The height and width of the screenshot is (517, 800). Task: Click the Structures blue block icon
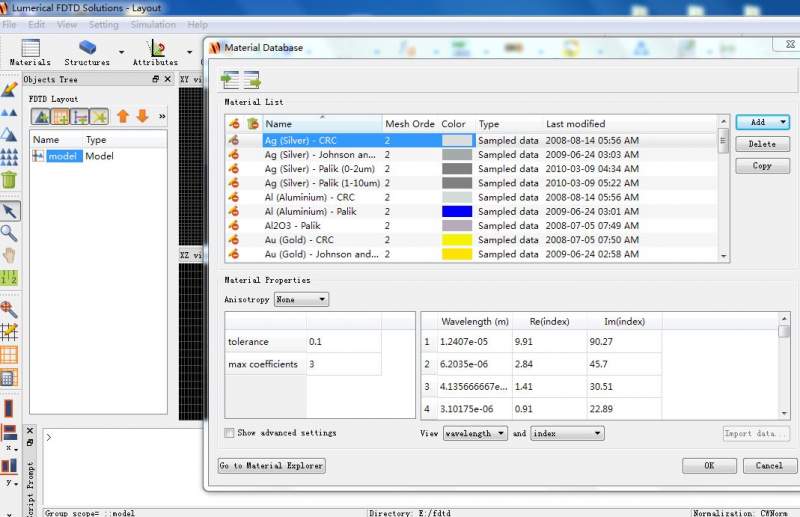click(87, 48)
